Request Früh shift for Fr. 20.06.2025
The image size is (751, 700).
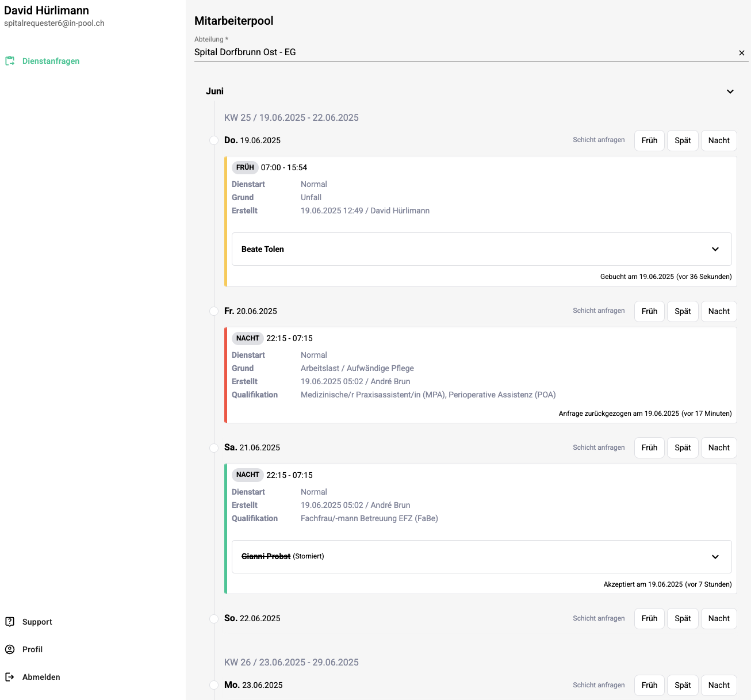click(649, 311)
